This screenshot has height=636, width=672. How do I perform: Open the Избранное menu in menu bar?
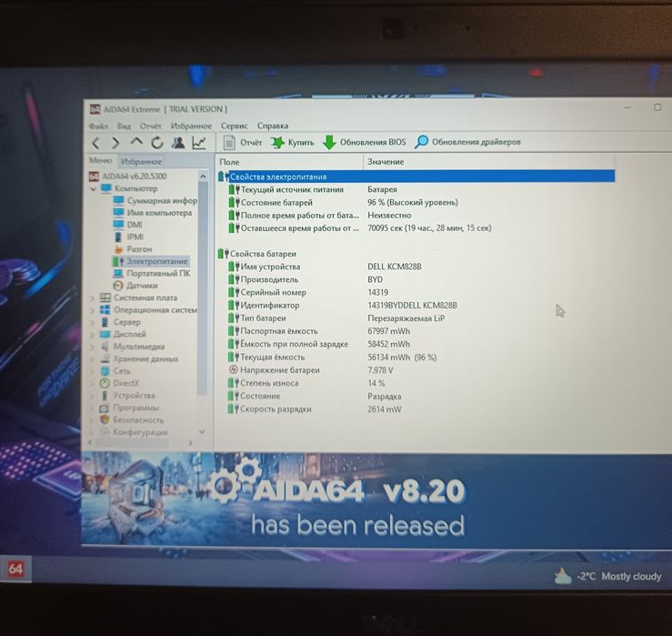pos(191,126)
